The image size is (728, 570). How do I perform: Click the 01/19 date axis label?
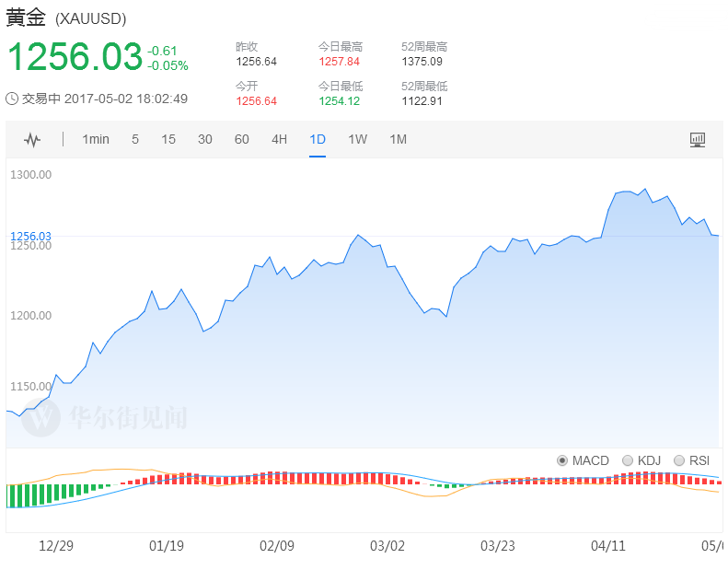coord(167,546)
